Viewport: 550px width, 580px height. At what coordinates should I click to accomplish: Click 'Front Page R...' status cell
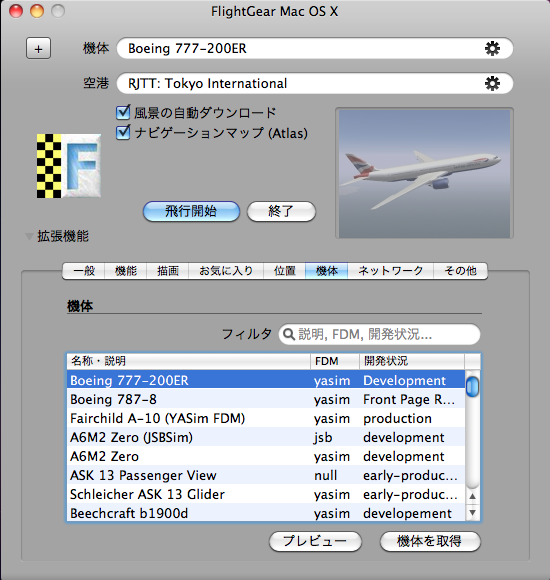[409, 399]
